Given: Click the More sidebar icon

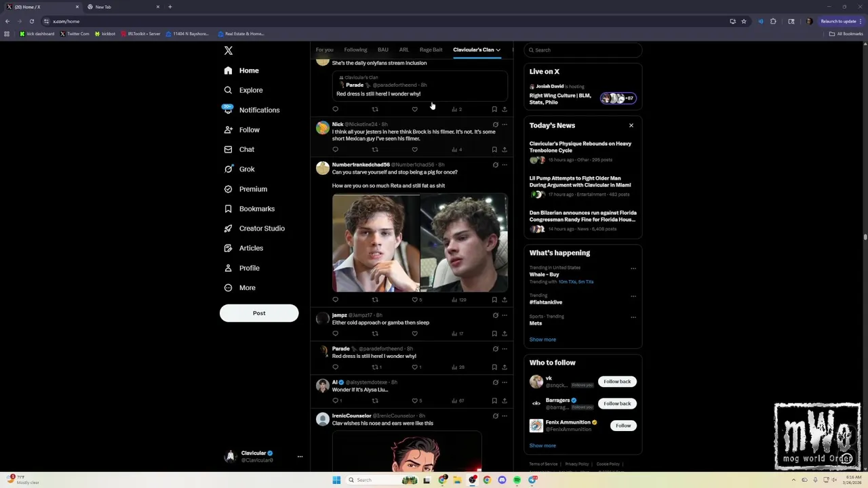Looking at the screenshot, I should tap(228, 287).
